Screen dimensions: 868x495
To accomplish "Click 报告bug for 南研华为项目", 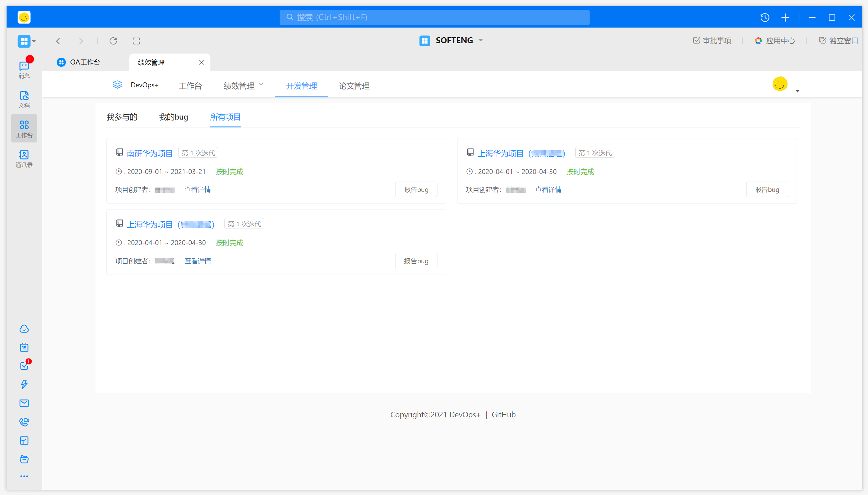I will (416, 189).
